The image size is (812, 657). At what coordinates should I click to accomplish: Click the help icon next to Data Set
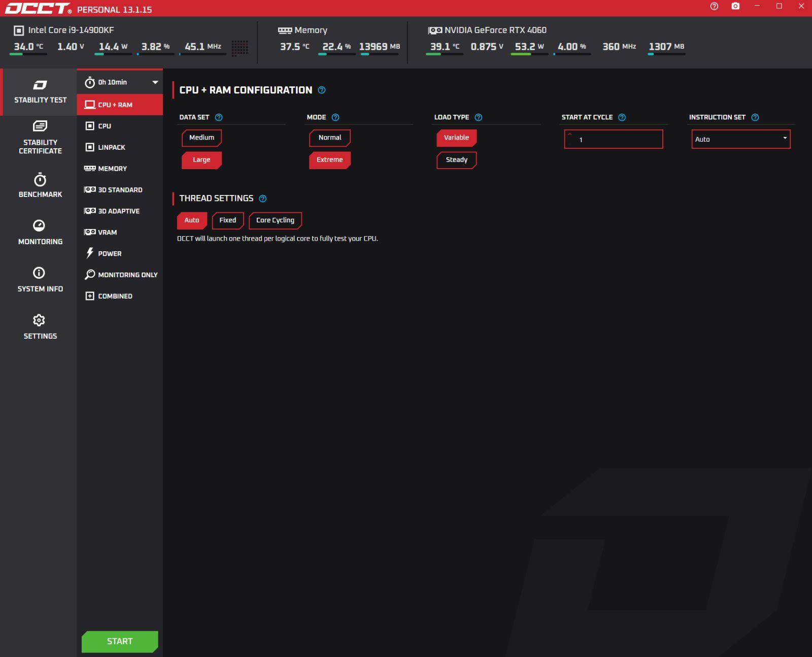click(219, 117)
